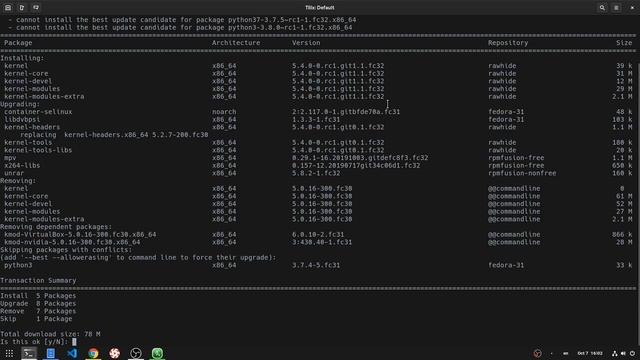Image resolution: width=640 pixels, height=360 pixels.
Task: Click version '2:2.117.0-1.gitbfde78a.fc31'
Action: pos(346,112)
